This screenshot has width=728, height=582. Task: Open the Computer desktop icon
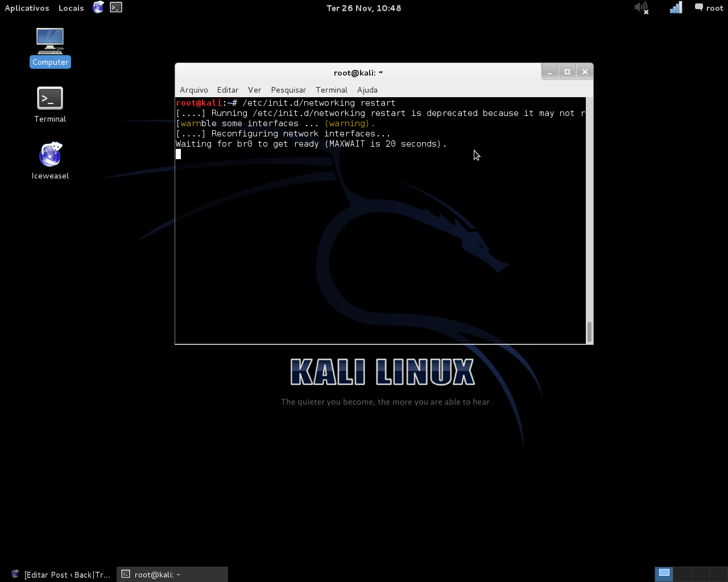(50, 48)
